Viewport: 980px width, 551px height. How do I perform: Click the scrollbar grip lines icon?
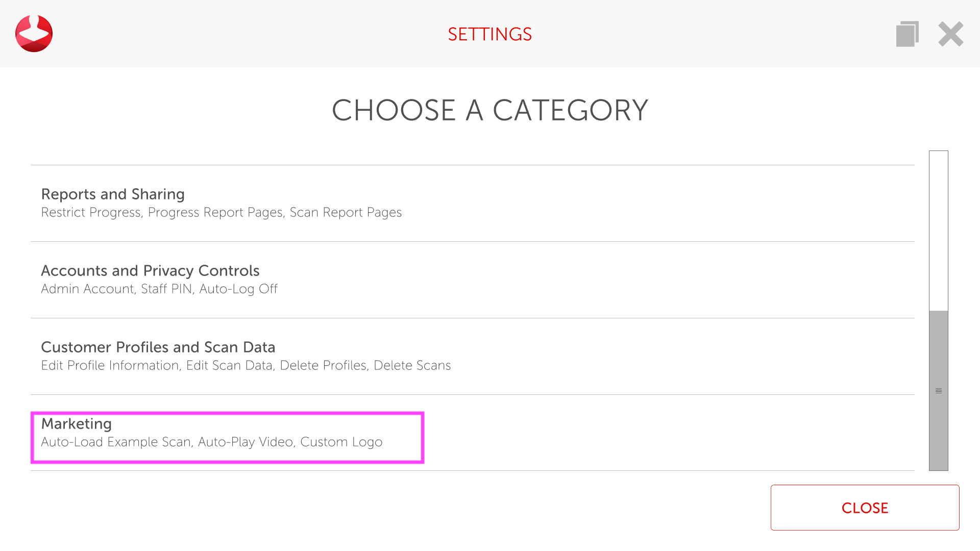938,391
